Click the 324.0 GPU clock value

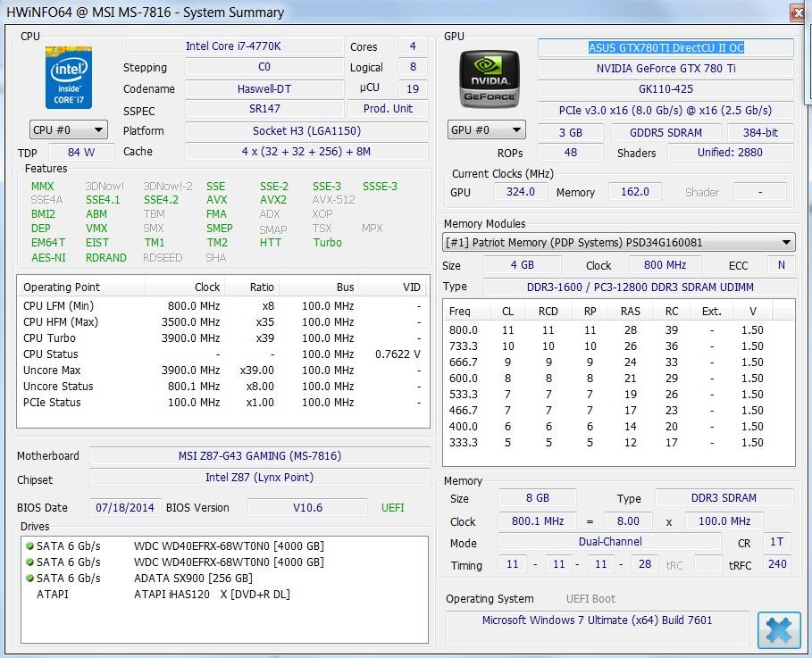(521, 192)
